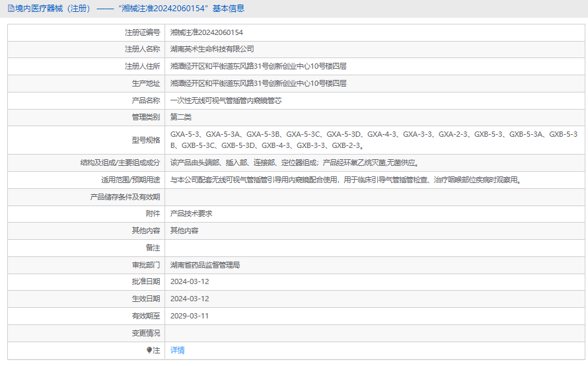Click the 变更情况 label
This screenshot has width=588, height=366.
tap(146, 333)
